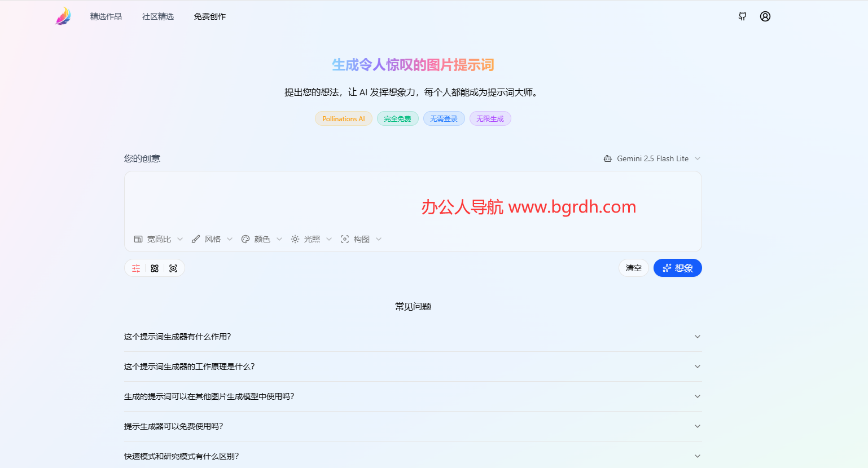Toggle the eye preview icon
This screenshot has height=468, width=868.
[173, 268]
